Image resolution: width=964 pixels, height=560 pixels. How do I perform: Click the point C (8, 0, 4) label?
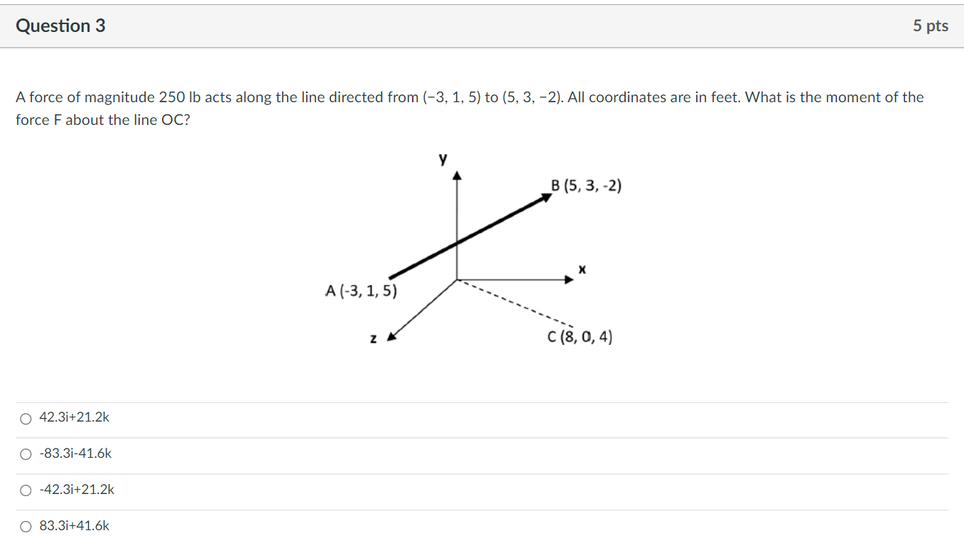(580, 337)
